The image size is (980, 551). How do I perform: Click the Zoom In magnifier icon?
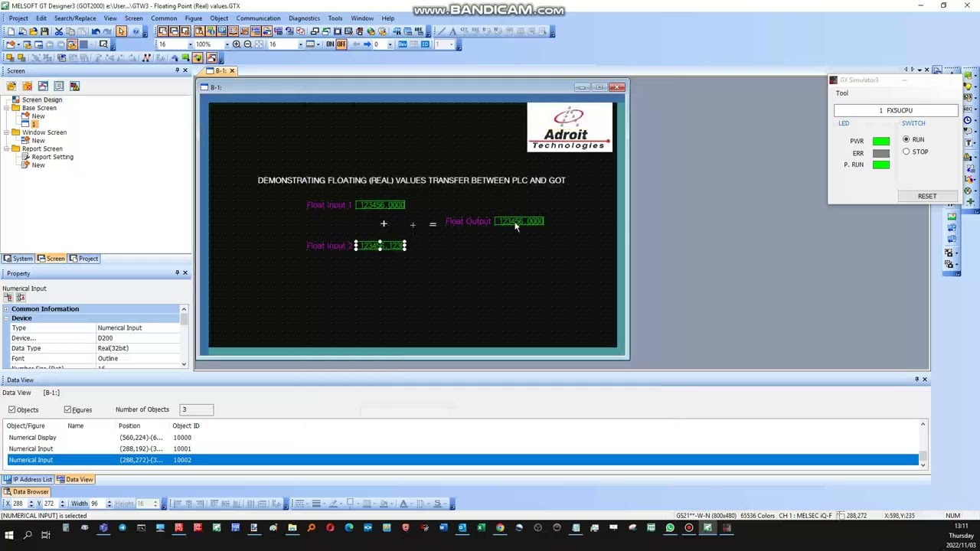point(237,44)
